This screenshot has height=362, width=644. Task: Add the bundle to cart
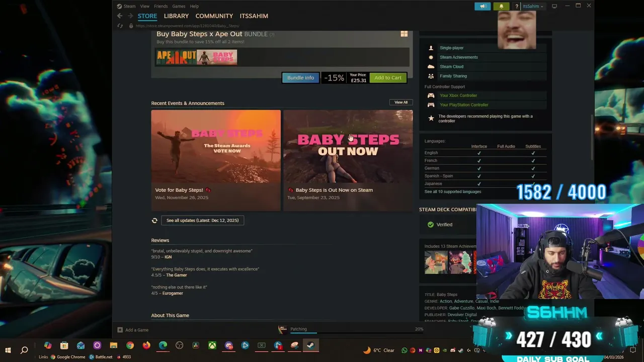pyautogui.click(x=388, y=77)
